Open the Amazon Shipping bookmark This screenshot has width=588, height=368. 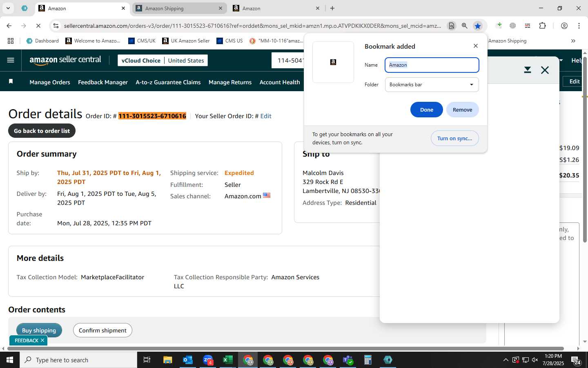pos(507,41)
